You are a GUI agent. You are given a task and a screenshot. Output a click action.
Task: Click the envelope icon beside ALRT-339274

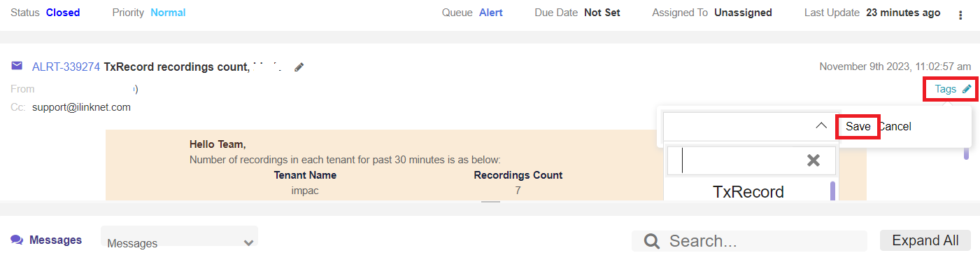(x=17, y=66)
